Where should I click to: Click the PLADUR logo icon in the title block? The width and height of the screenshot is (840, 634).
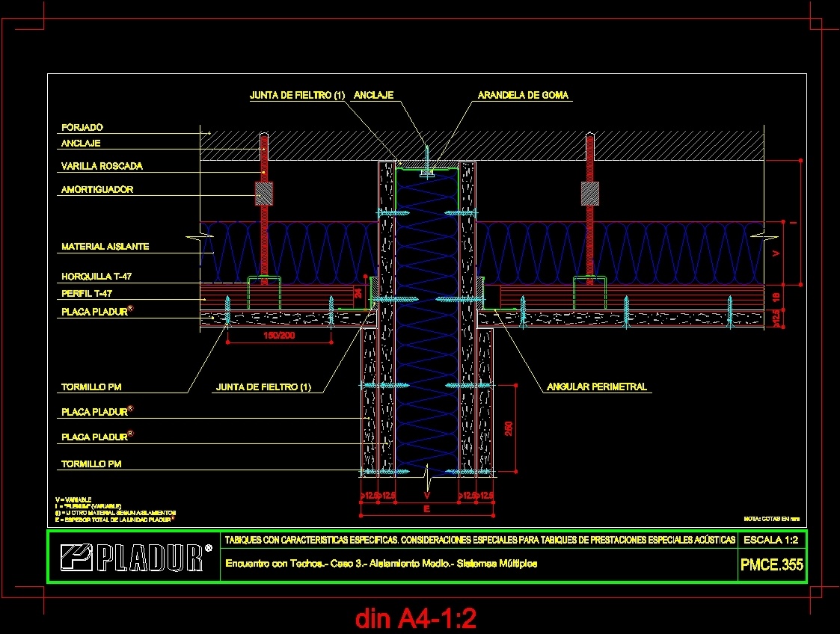click(75, 556)
